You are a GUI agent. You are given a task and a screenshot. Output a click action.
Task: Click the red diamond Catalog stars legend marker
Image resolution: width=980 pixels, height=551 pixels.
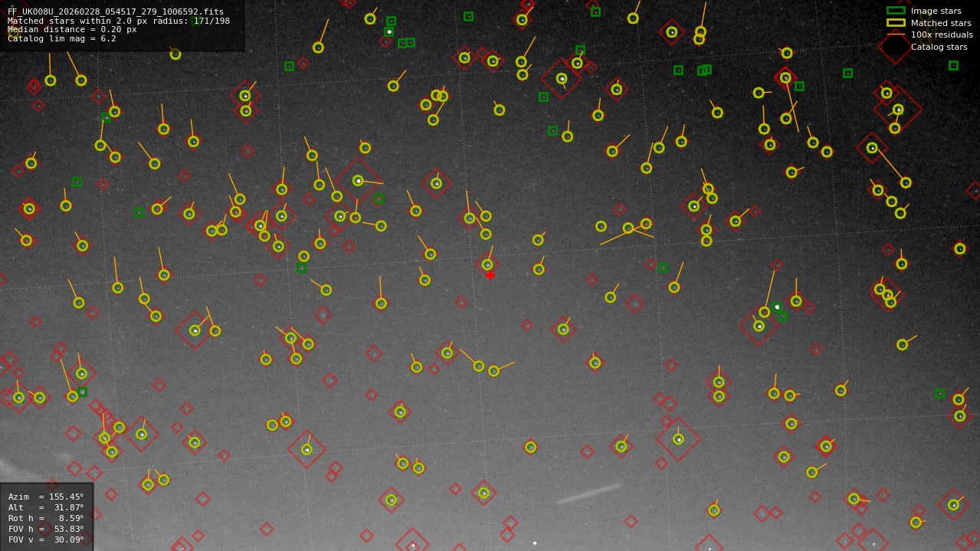click(x=895, y=47)
